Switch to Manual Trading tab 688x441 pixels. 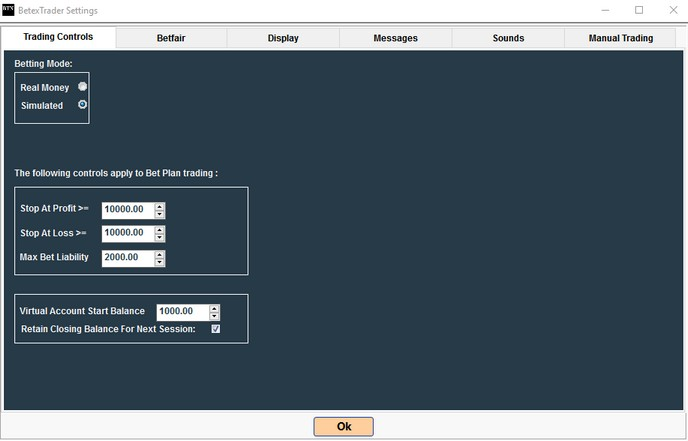tap(620, 38)
